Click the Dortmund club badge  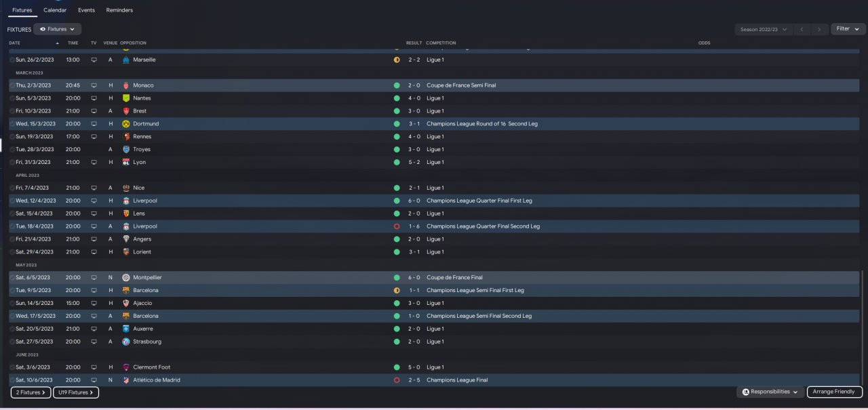click(125, 124)
